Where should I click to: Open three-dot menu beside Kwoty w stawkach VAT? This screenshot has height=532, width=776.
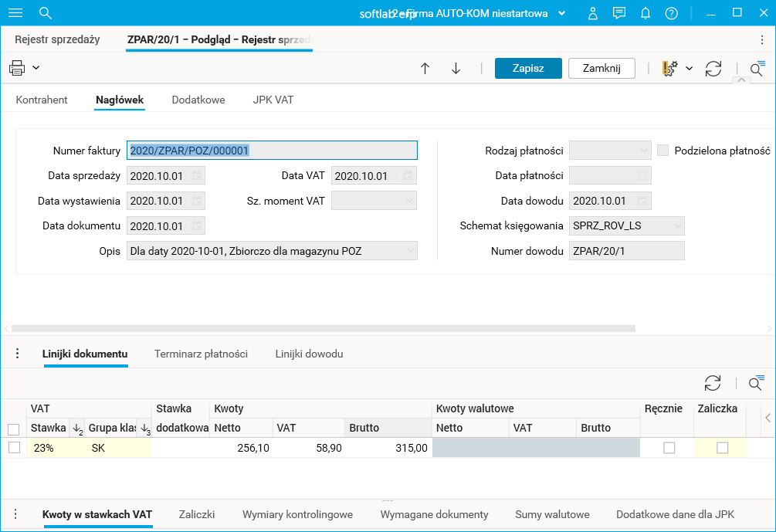click(16, 514)
